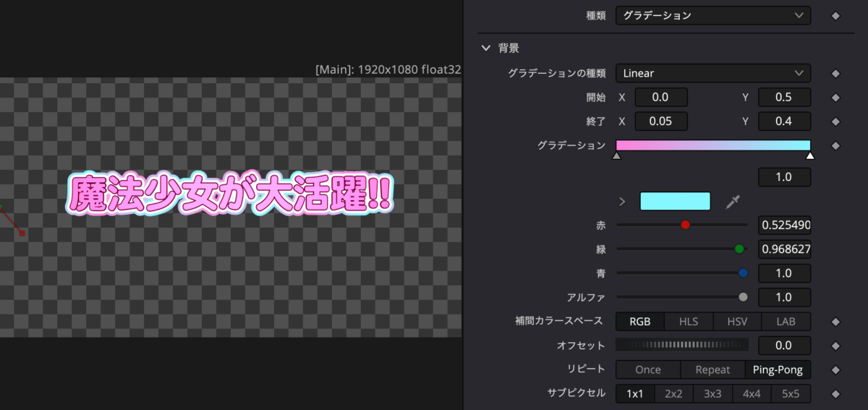The width and height of the screenshot is (868, 410).
Task: Choose 3x3 subpixel sampling
Action: [713, 394]
